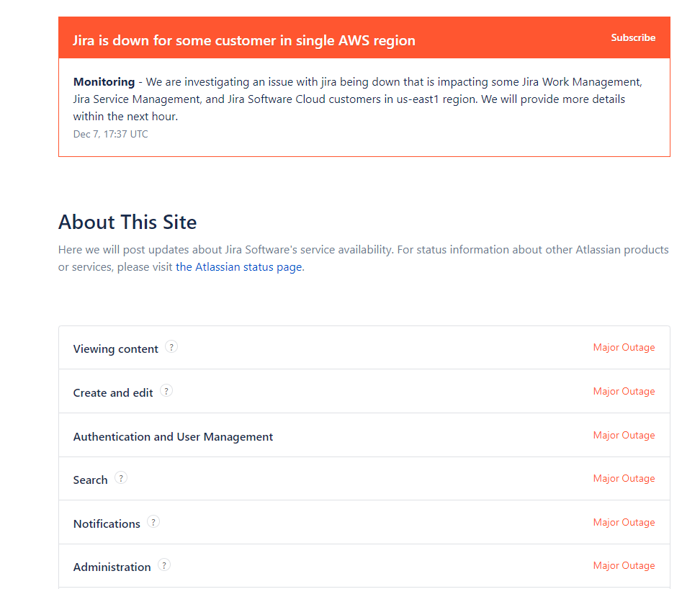Click Major Outage status for Administration
The image size is (700, 589).
coord(624,565)
